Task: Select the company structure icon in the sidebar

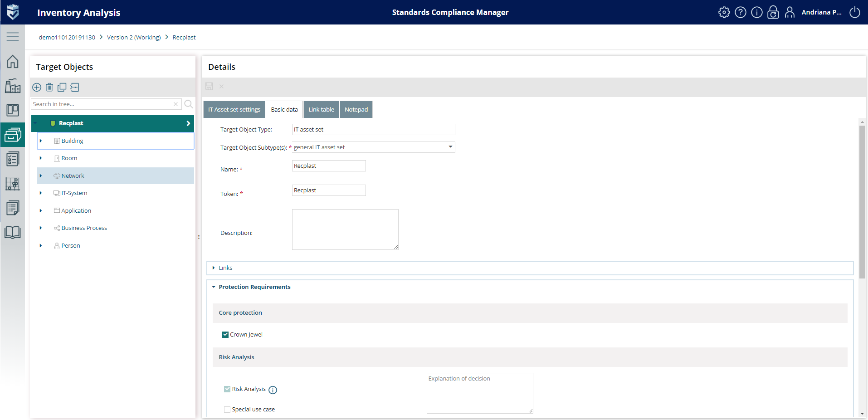Action: (x=12, y=86)
